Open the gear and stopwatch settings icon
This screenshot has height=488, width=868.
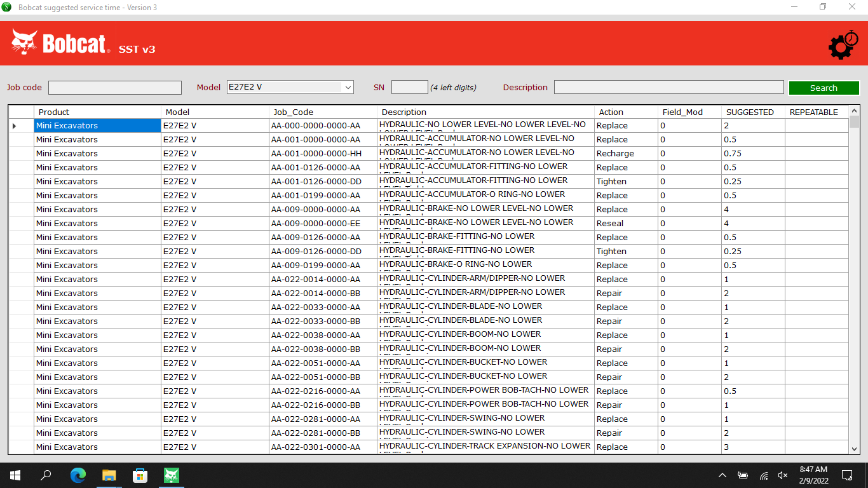[843, 44]
